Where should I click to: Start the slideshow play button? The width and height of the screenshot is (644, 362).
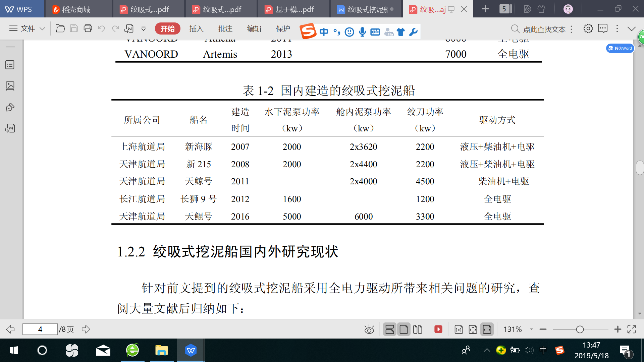pyautogui.click(x=438, y=329)
